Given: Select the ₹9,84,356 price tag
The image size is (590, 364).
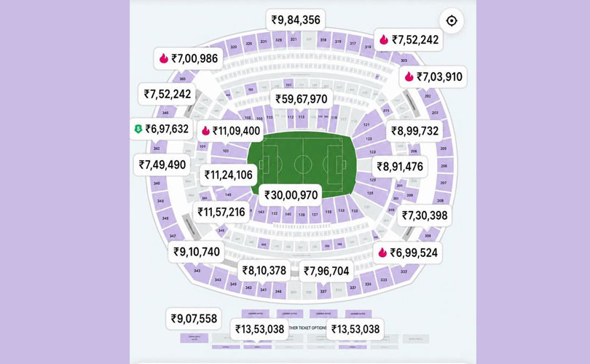Looking at the screenshot, I should click(x=296, y=20).
